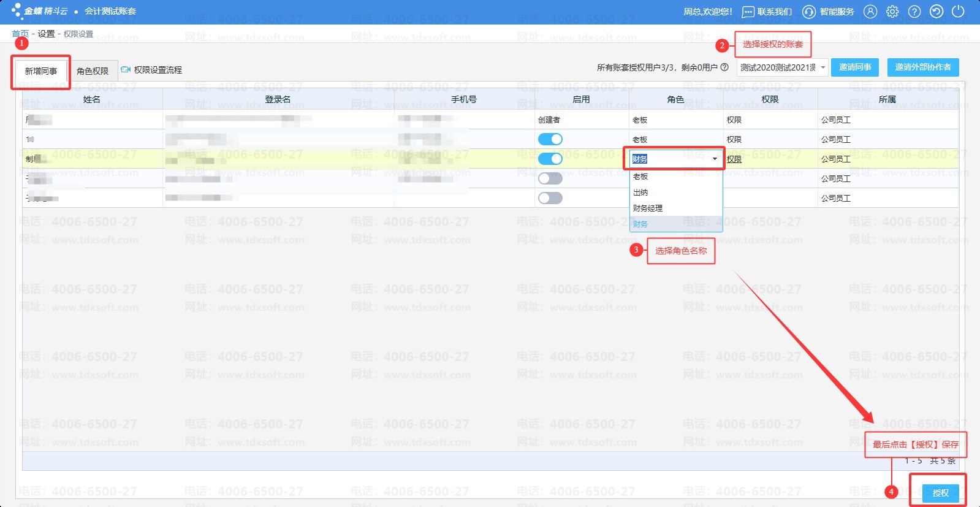Select 出纳 from the role dropdown list
The width and height of the screenshot is (980, 507).
(x=676, y=193)
